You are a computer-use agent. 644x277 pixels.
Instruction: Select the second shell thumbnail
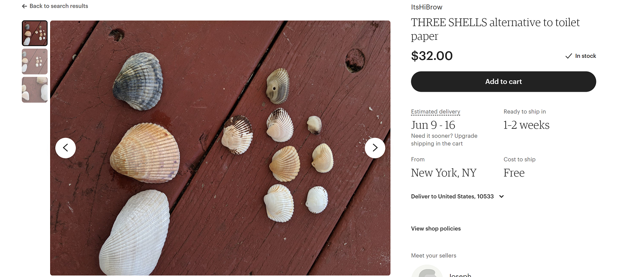pyautogui.click(x=35, y=61)
